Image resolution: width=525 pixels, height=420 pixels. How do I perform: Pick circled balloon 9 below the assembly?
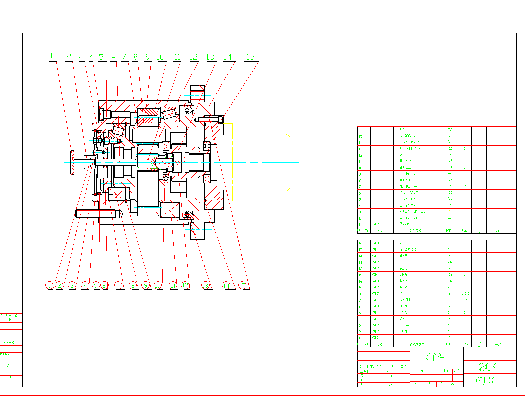146,285
